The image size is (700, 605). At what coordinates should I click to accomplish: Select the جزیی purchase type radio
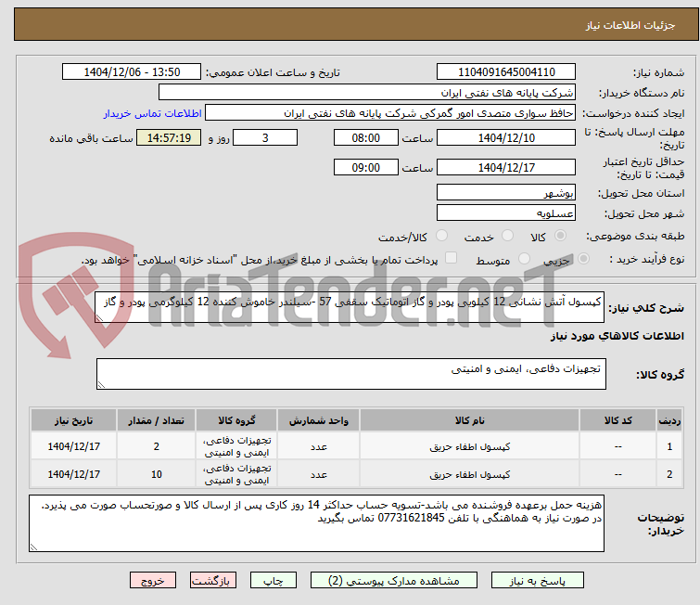tap(583, 258)
